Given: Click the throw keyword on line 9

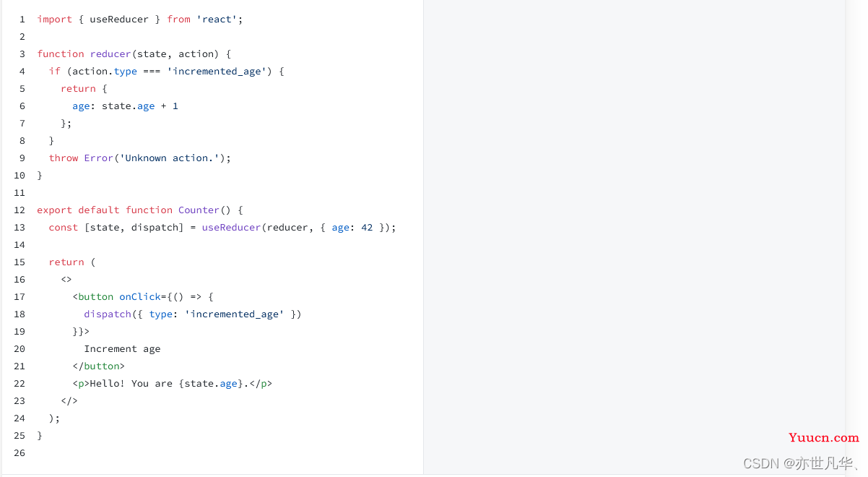Looking at the screenshot, I should [64, 158].
